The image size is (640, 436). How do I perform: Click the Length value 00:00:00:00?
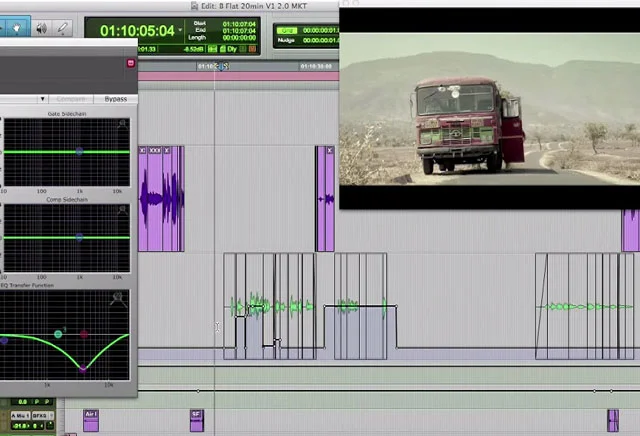pyautogui.click(x=239, y=38)
